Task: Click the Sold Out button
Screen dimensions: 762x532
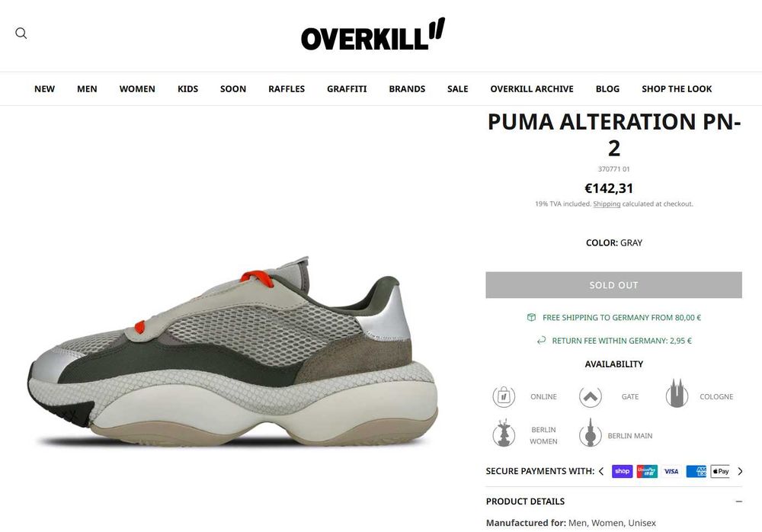Action: [613, 285]
